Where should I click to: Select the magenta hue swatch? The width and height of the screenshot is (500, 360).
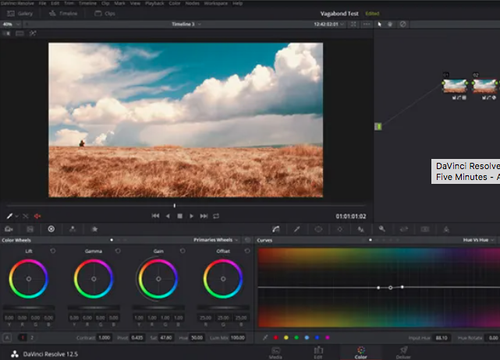327,338
